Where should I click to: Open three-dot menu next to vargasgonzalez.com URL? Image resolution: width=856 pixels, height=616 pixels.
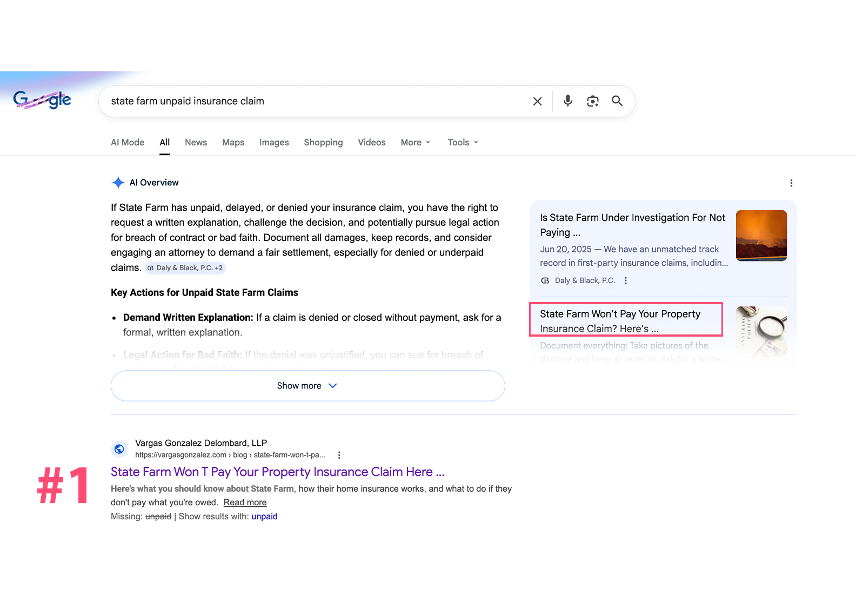339,455
